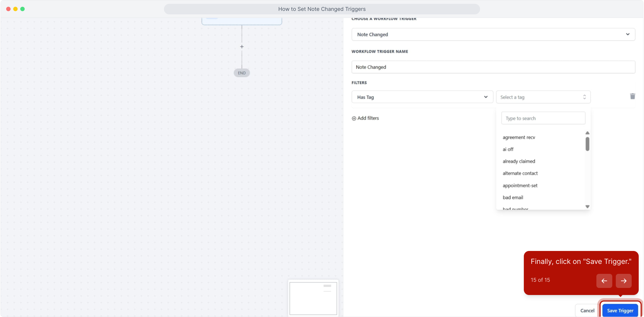This screenshot has width=644, height=317.
Task: Go to previous tutorial step arrow
Action: (604, 281)
